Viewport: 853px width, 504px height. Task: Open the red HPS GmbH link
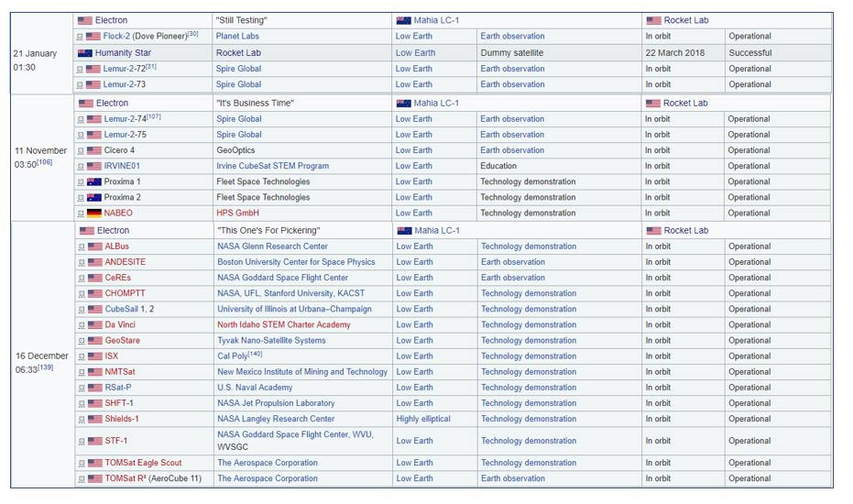[237, 214]
